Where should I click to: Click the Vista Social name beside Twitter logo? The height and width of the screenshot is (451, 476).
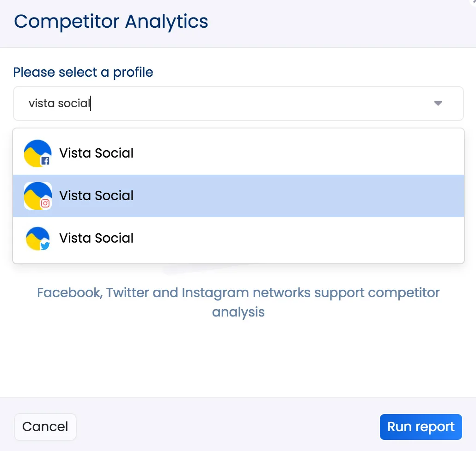click(96, 238)
